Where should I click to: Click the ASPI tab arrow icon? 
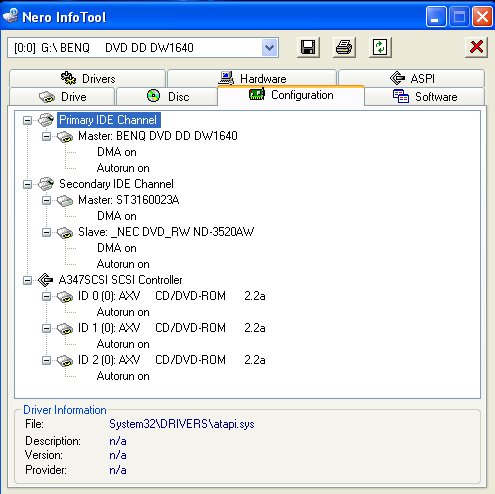(x=397, y=78)
